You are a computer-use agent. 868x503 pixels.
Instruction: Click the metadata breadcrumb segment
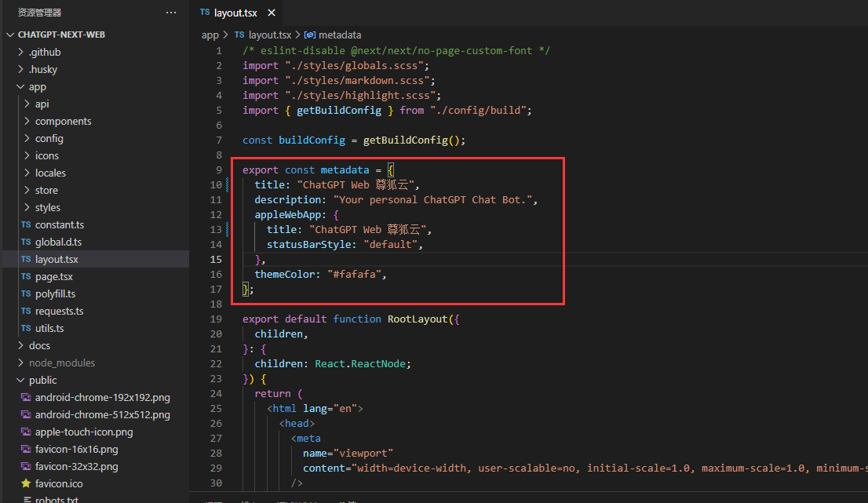tap(340, 35)
